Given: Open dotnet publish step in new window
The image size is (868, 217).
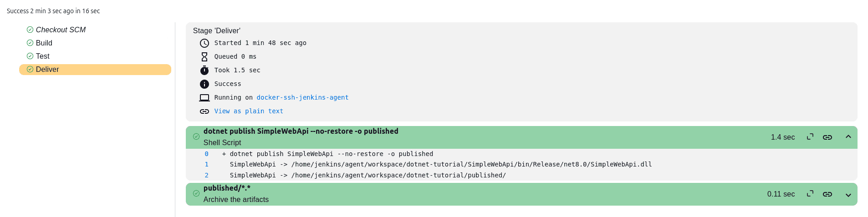Looking at the screenshot, I should [x=810, y=137].
